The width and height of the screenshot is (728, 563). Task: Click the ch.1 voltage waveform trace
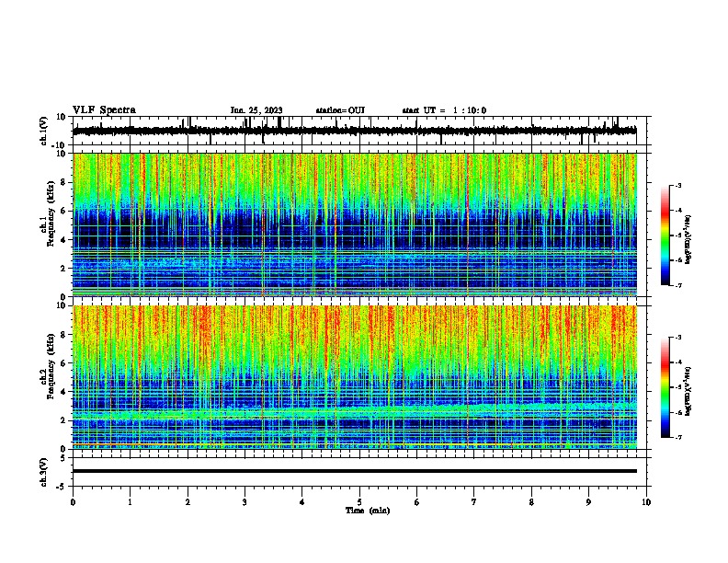coord(355,131)
